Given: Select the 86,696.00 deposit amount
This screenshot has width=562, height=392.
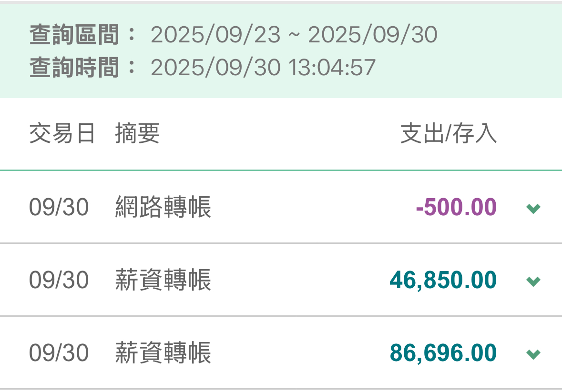Looking at the screenshot, I should tap(443, 353).
